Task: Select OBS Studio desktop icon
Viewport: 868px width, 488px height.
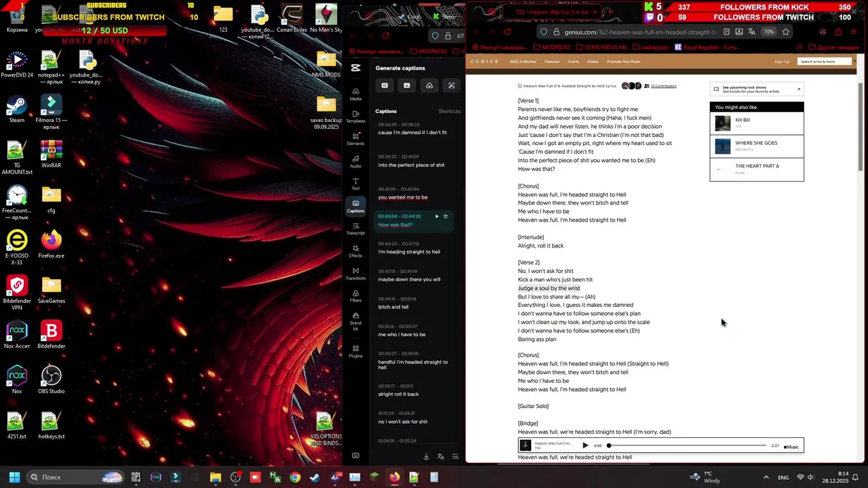Action: pos(51,380)
